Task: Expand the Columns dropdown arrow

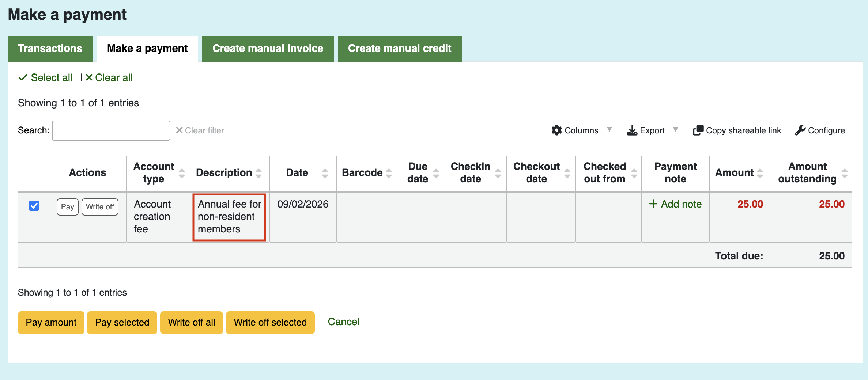Action: (610, 129)
